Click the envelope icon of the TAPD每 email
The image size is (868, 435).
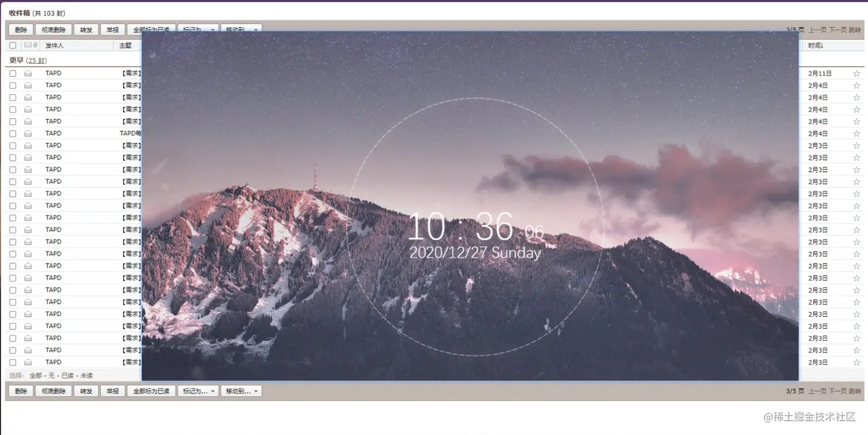pos(28,133)
